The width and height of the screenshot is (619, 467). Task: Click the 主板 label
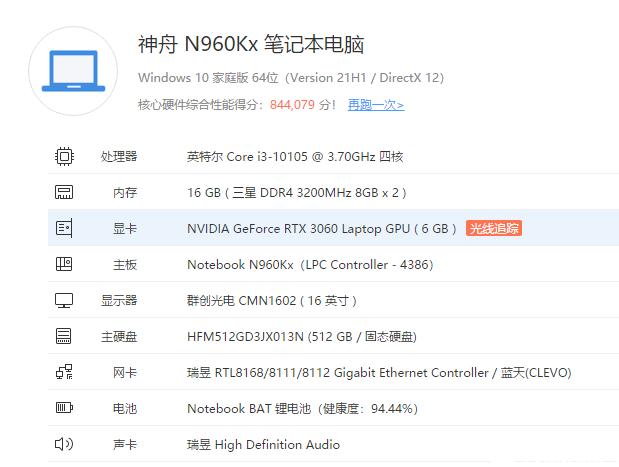pyautogui.click(x=125, y=264)
